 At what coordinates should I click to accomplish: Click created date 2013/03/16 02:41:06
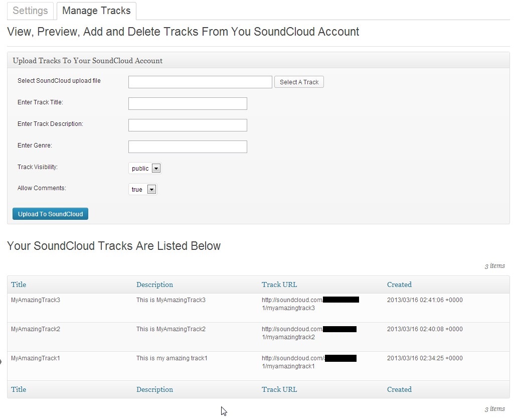pyautogui.click(x=425, y=300)
